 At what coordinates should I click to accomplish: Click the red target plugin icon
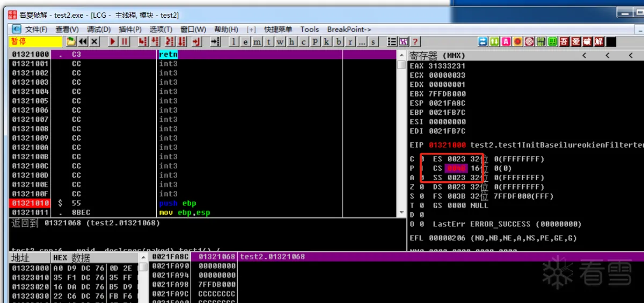(x=529, y=41)
